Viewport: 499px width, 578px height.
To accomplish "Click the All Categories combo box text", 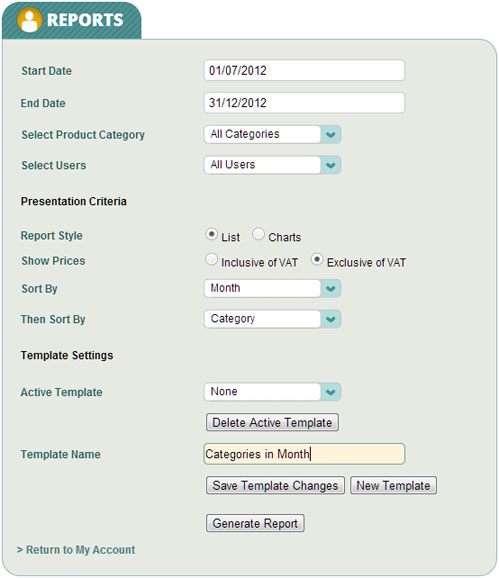I will tap(245, 134).
